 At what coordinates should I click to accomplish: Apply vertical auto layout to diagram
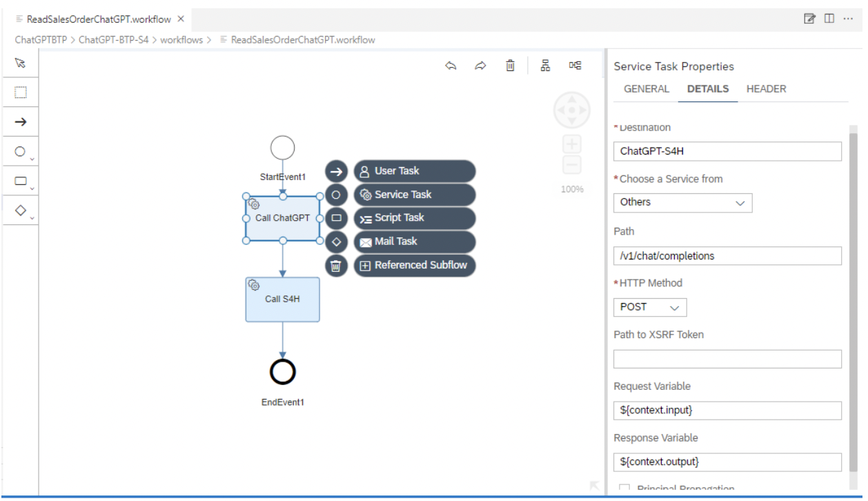click(545, 66)
